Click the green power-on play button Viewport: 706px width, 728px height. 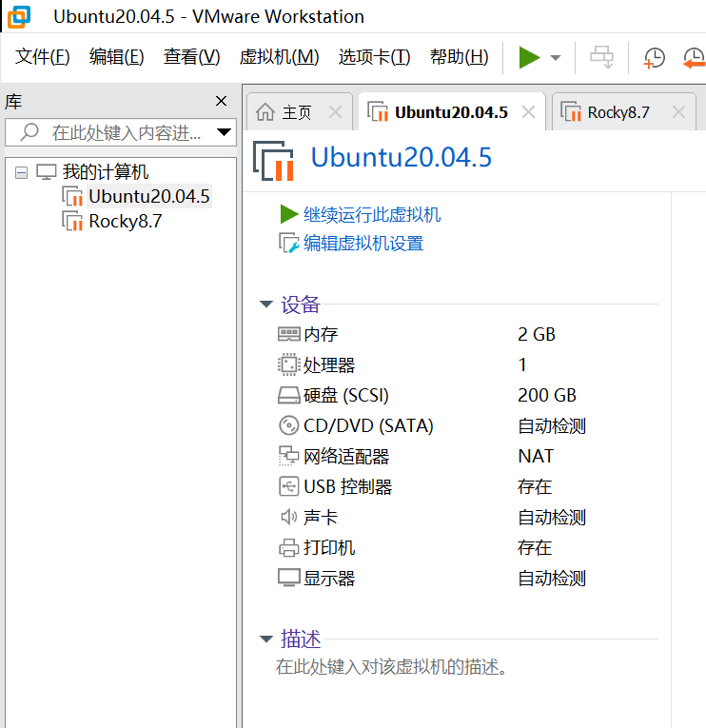point(529,57)
